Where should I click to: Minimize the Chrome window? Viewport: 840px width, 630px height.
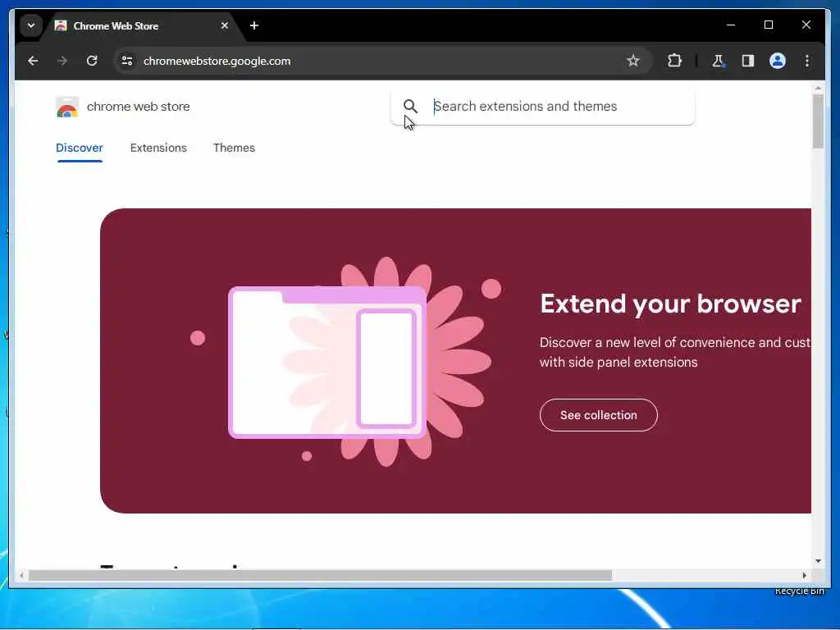coord(731,25)
